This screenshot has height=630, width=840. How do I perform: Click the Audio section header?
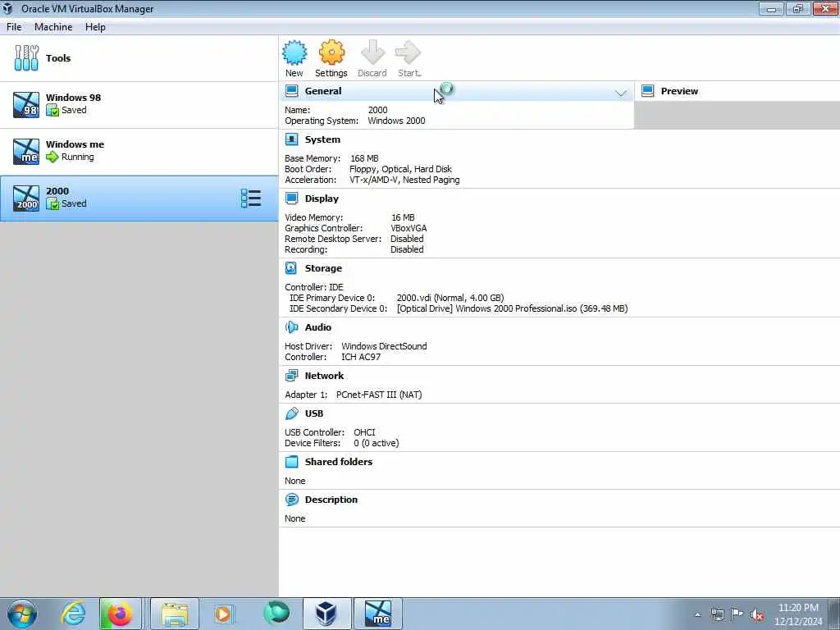318,326
